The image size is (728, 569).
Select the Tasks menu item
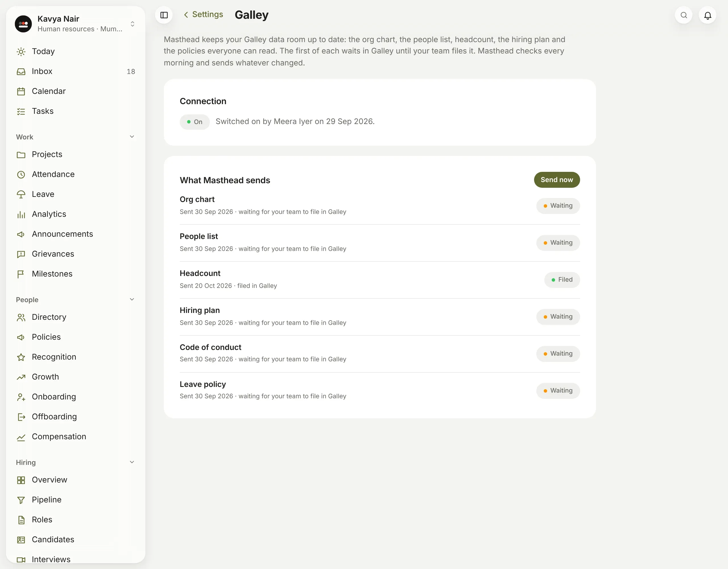pyautogui.click(x=75, y=111)
